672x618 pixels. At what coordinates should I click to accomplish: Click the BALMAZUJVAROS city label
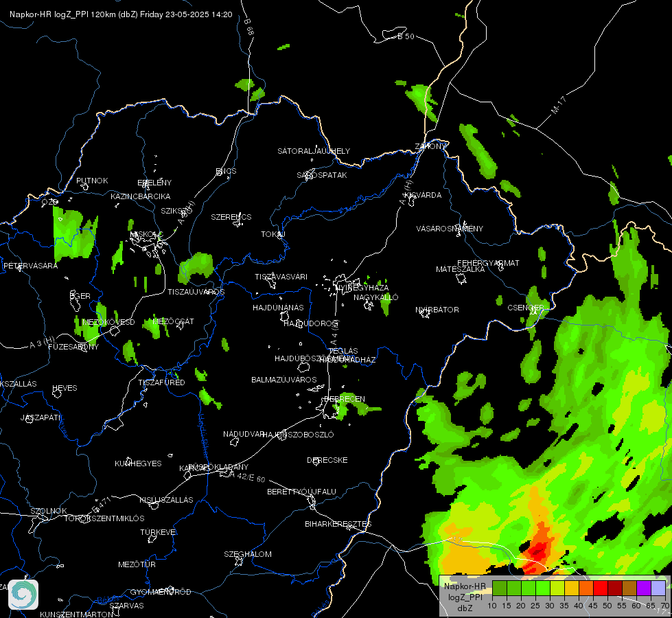pos(283,380)
